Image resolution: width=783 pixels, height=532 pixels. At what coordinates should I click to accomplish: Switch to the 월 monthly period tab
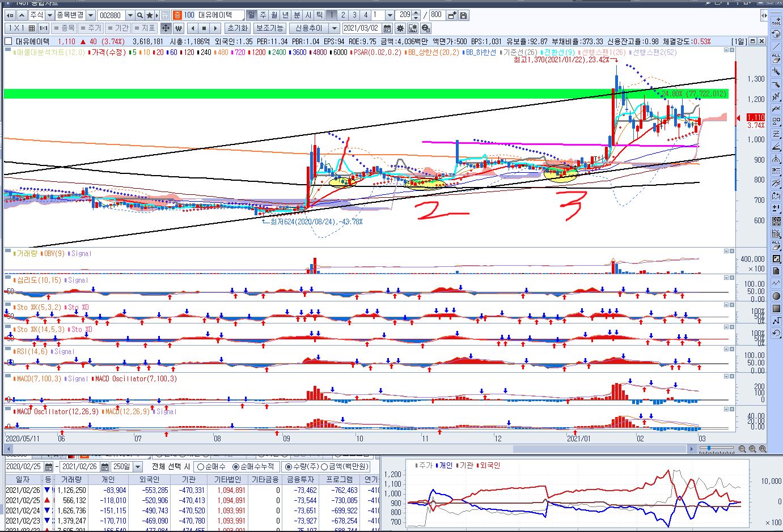tap(274, 15)
